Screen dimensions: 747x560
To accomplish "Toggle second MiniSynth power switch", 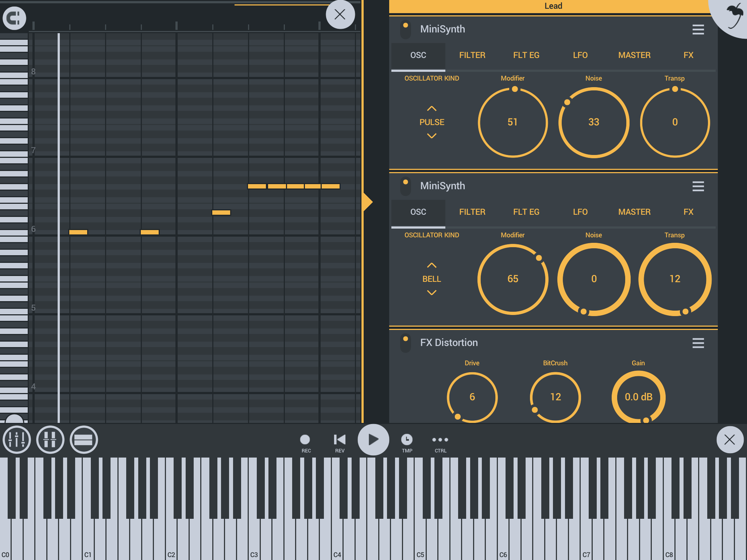I will (x=405, y=186).
